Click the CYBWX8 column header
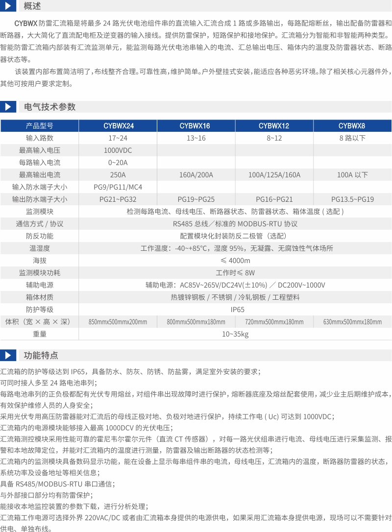 click(352, 126)
